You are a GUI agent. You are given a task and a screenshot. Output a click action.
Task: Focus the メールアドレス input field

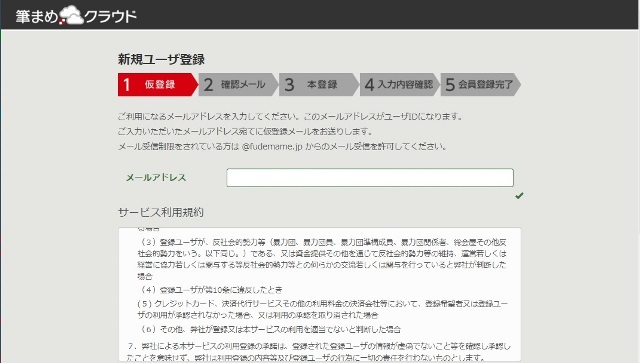coord(370,178)
